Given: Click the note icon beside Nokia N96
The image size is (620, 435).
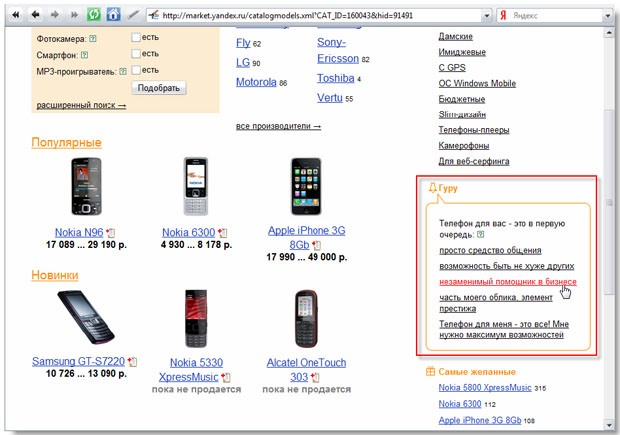Looking at the screenshot, I should tap(110, 233).
